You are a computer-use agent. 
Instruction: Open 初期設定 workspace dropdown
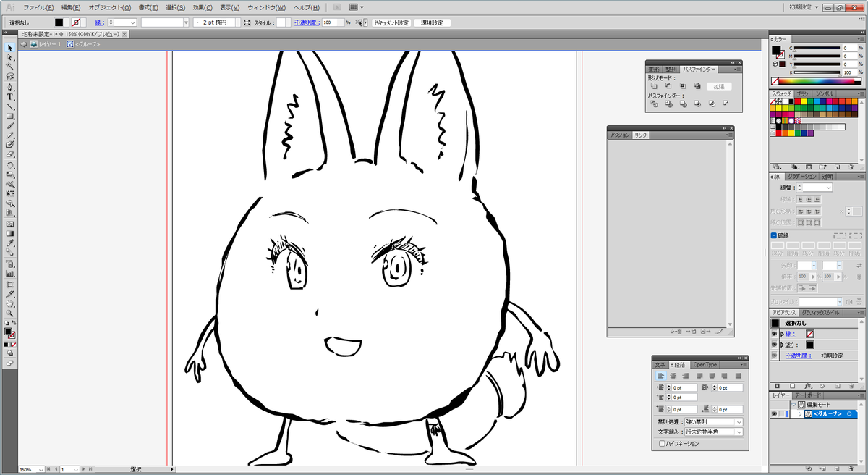804,7
